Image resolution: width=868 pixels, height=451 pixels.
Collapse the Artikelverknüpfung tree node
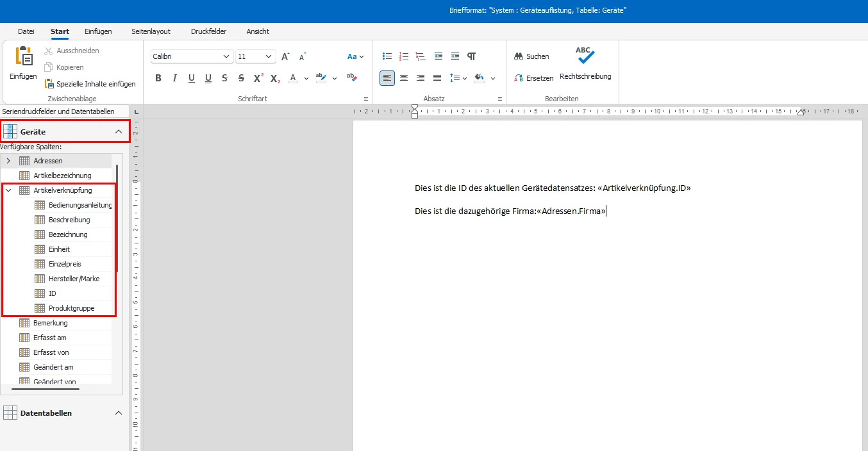coord(8,190)
